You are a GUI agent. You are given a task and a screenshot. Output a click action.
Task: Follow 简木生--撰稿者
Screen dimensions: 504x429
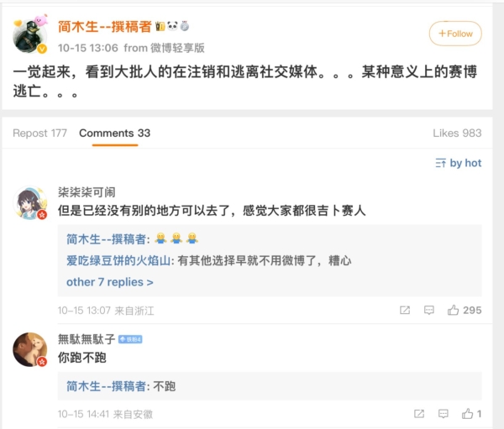pyautogui.click(x=455, y=34)
